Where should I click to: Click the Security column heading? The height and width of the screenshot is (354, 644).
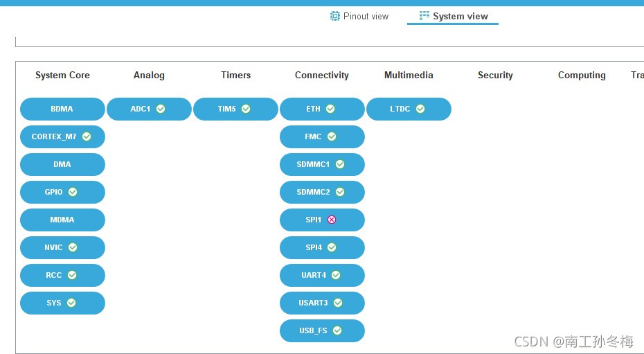pyautogui.click(x=495, y=75)
